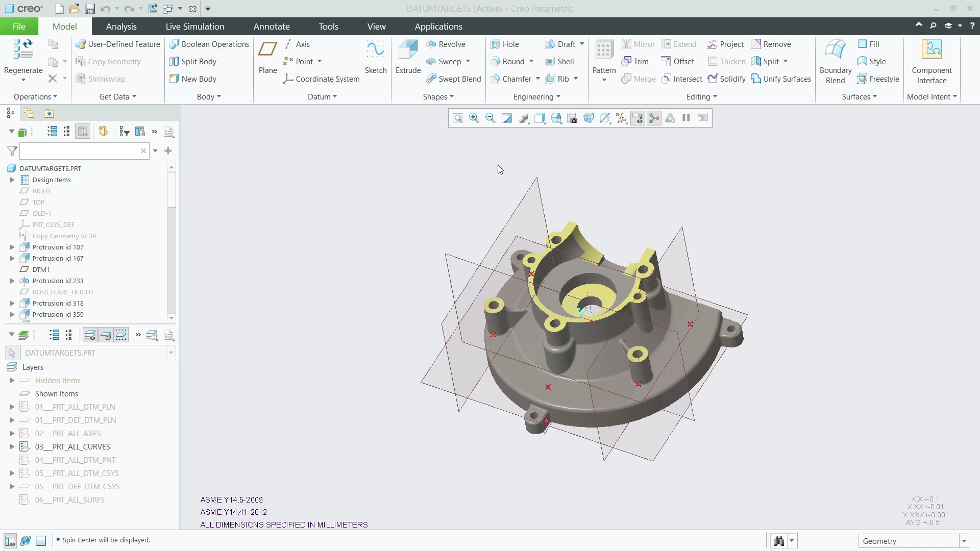Screen dimensions: 980x551
Task: Open the Round dropdown arrow
Action: pos(531,62)
